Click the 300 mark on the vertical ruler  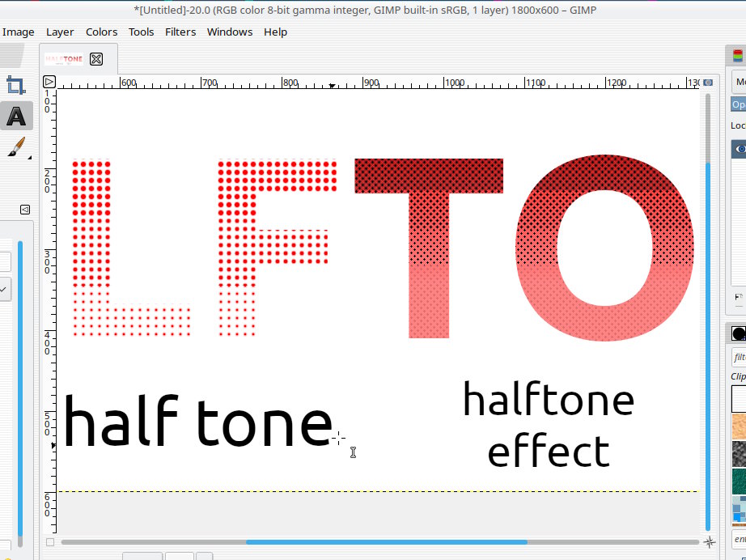(x=47, y=262)
